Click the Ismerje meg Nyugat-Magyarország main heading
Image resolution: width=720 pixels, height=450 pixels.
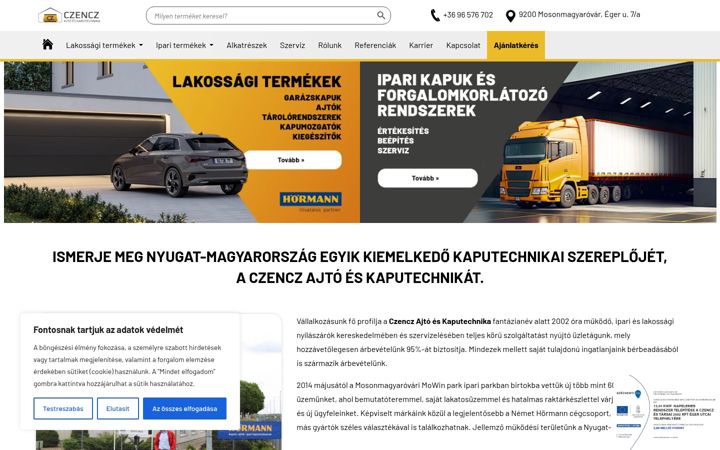click(x=360, y=267)
